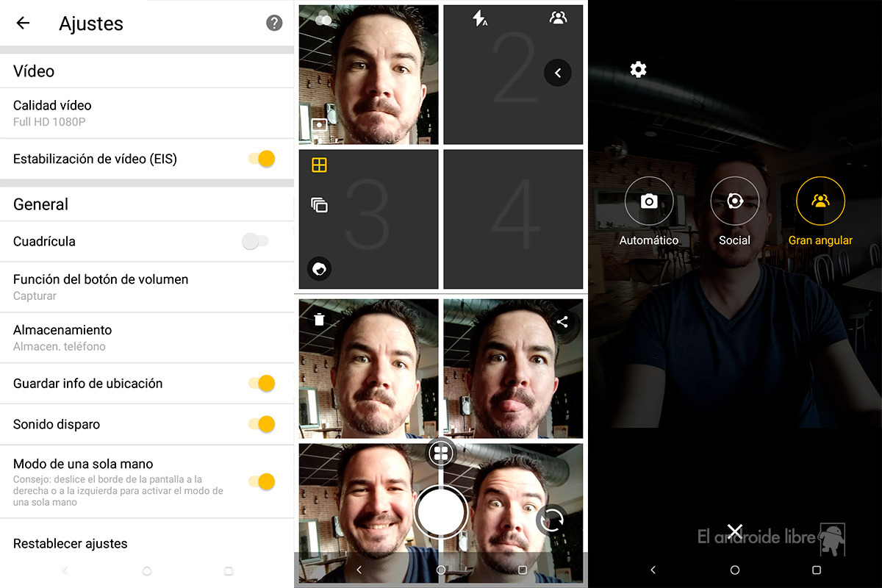Select the Gran angular mode

click(820, 211)
